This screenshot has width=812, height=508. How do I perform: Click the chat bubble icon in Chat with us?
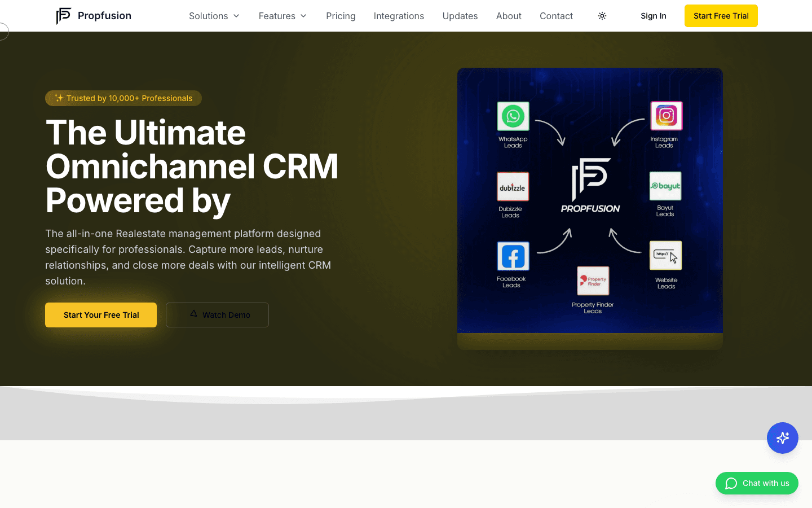pyautogui.click(x=731, y=483)
